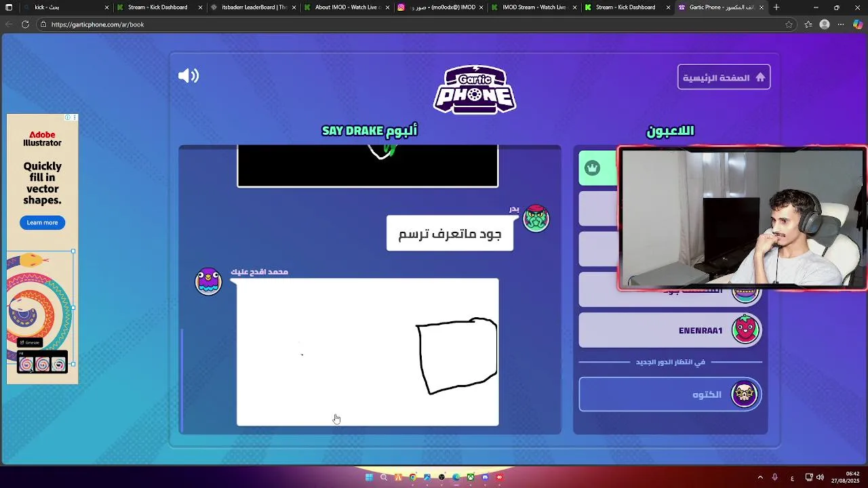Switch to the Instagram mo0odx tab

pos(439,7)
